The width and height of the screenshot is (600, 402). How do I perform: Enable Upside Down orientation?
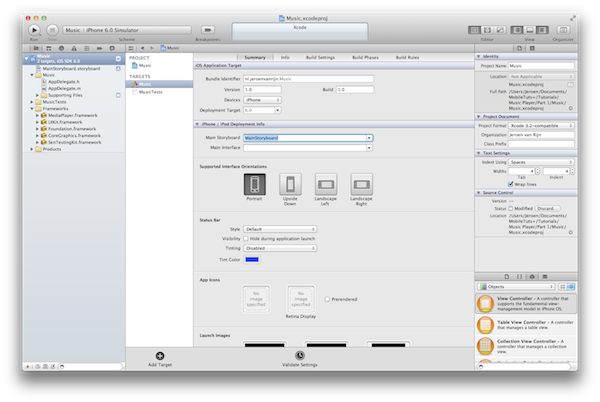[290, 184]
